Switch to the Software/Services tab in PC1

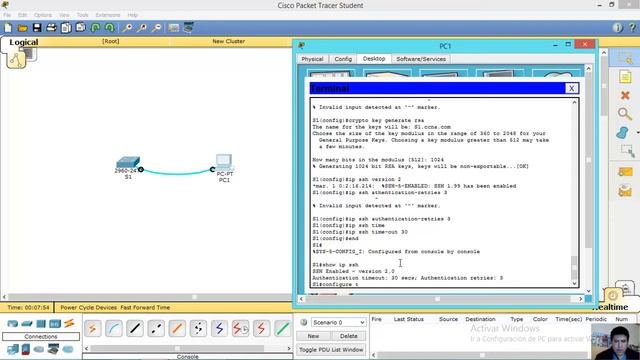coord(421,59)
